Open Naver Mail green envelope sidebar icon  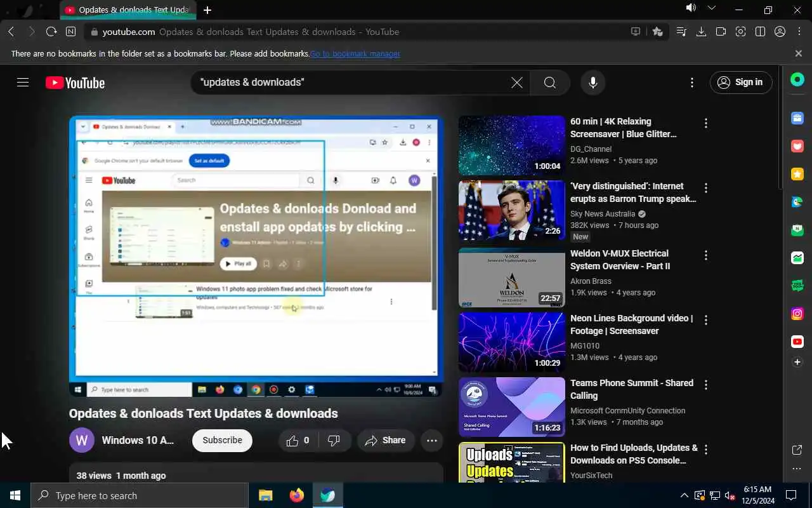point(797,230)
